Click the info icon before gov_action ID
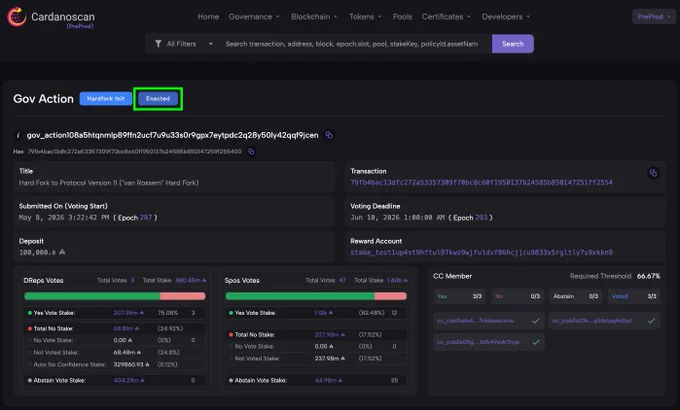This screenshot has width=680, height=410. [x=18, y=135]
